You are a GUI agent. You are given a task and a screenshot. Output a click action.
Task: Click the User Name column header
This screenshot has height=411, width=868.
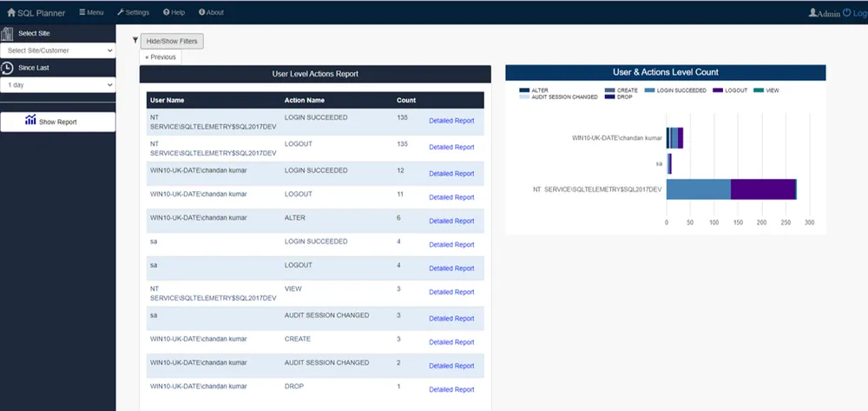click(168, 100)
